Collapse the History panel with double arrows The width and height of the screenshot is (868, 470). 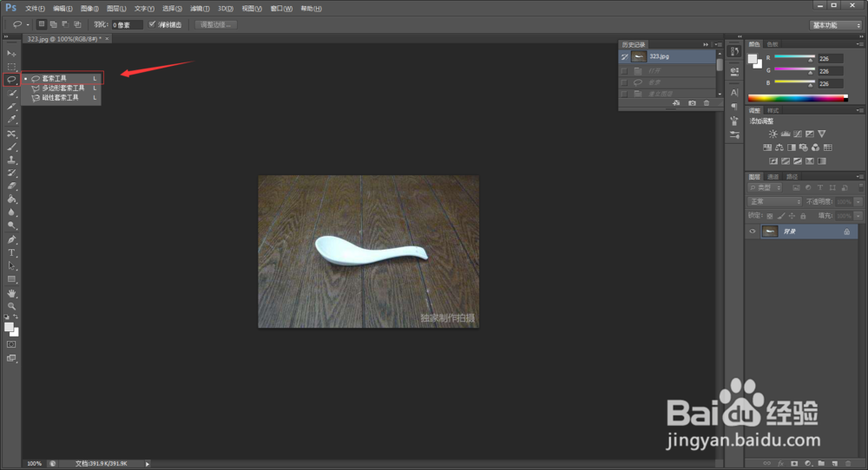click(x=706, y=44)
